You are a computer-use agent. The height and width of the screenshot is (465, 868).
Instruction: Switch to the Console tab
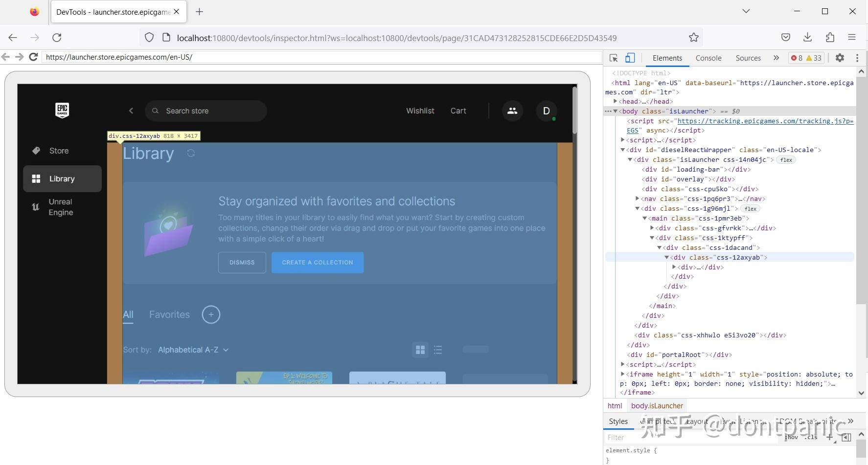(708, 58)
